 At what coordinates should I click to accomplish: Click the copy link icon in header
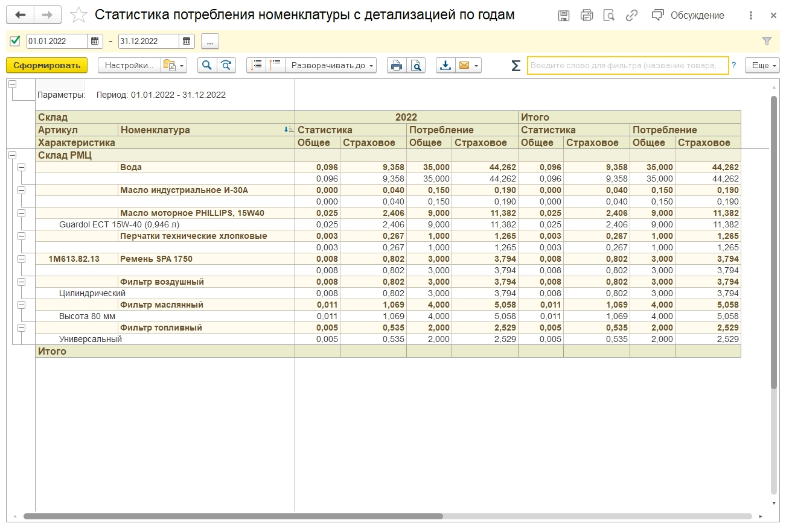pyautogui.click(x=631, y=16)
